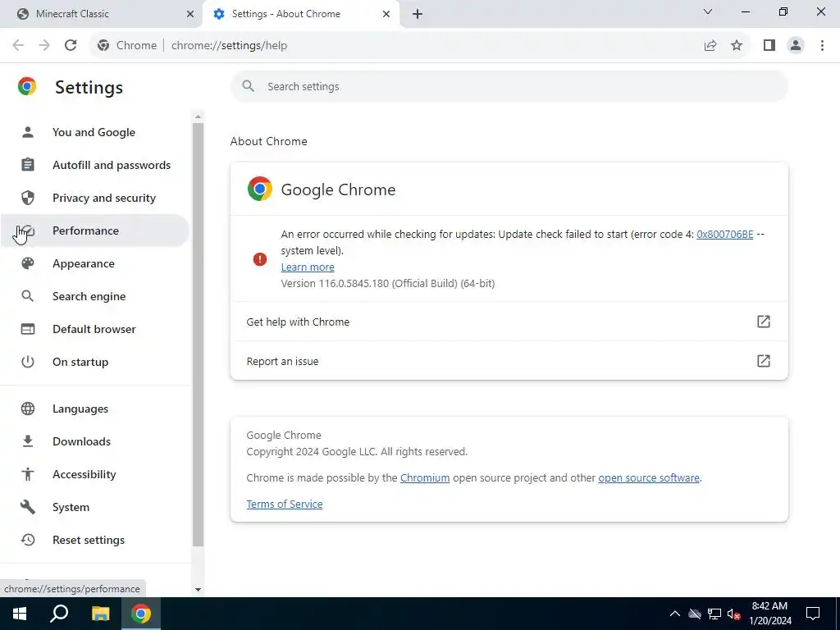Close the Minecraft Classic tab

pyautogui.click(x=190, y=14)
